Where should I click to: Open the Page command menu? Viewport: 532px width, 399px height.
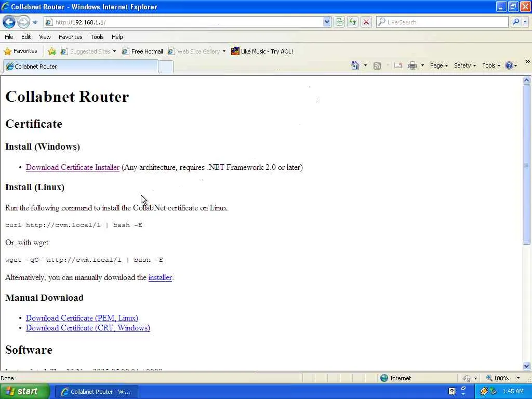point(438,65)
